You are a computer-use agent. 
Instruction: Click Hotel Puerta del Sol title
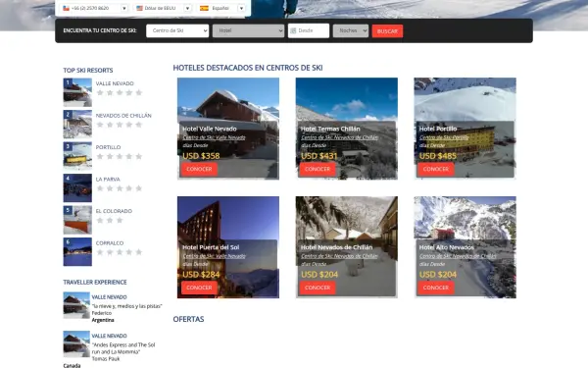point(211,247)
